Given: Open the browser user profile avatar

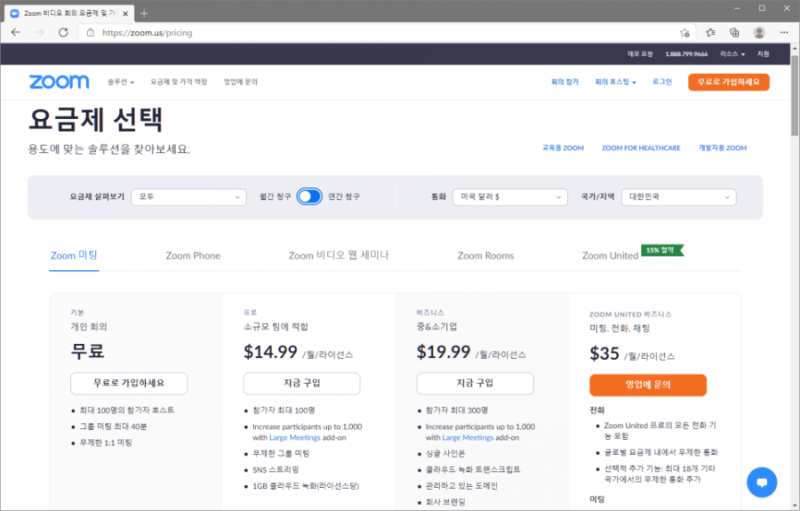Looking at the screenshot, I should [x=759, y=33].
